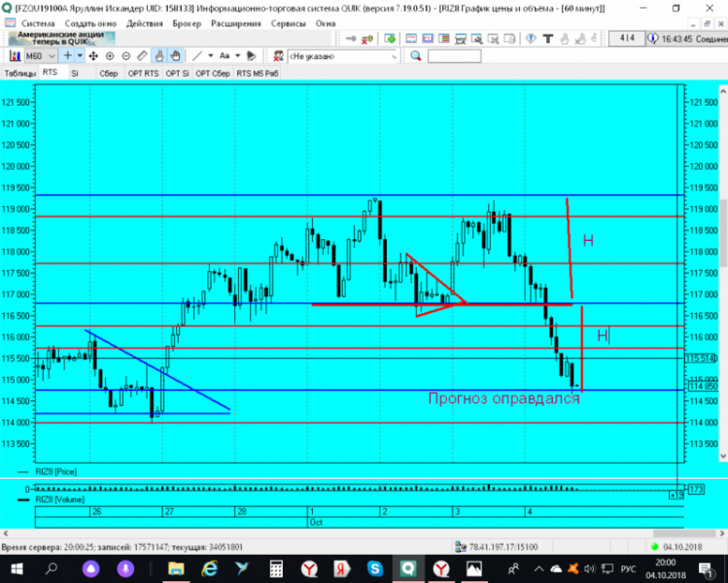
Task: Select the ruler measurement tool
Action: tap(142, 56)
